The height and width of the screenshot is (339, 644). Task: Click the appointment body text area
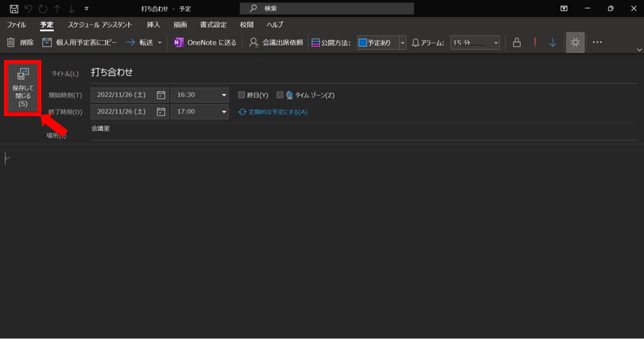click(322, 241)
